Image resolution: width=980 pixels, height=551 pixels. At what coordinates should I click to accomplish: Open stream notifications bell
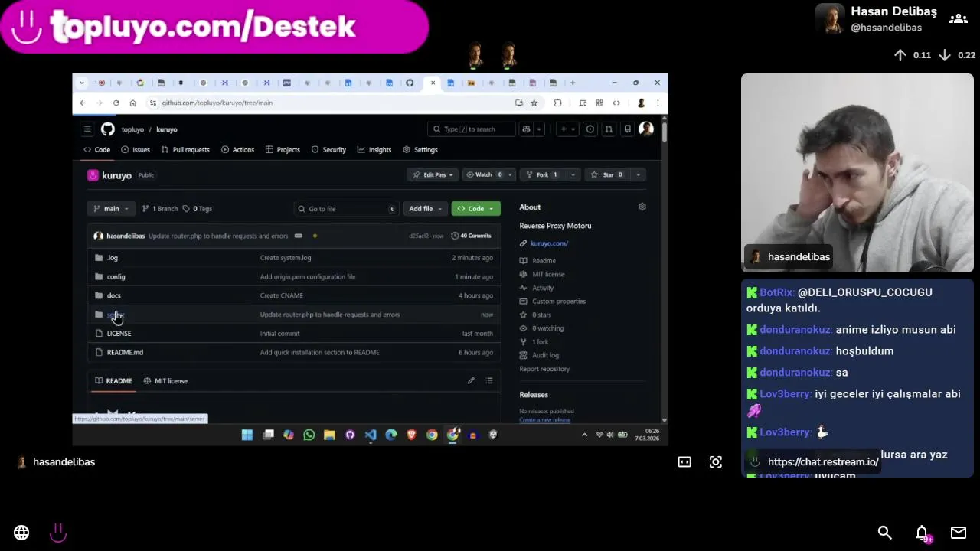pos(922,533)
